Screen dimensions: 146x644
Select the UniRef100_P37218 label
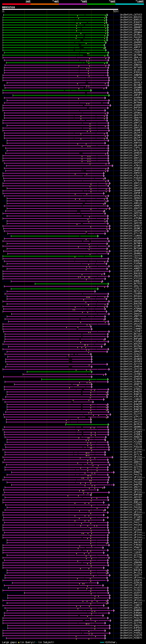[x=131, y=278]
